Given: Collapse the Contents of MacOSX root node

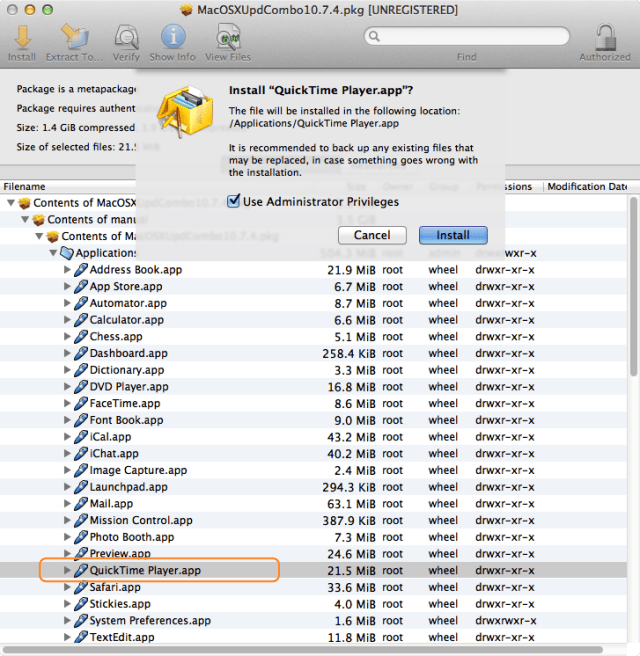Looking at the screenshot, I should coord(12,203).
